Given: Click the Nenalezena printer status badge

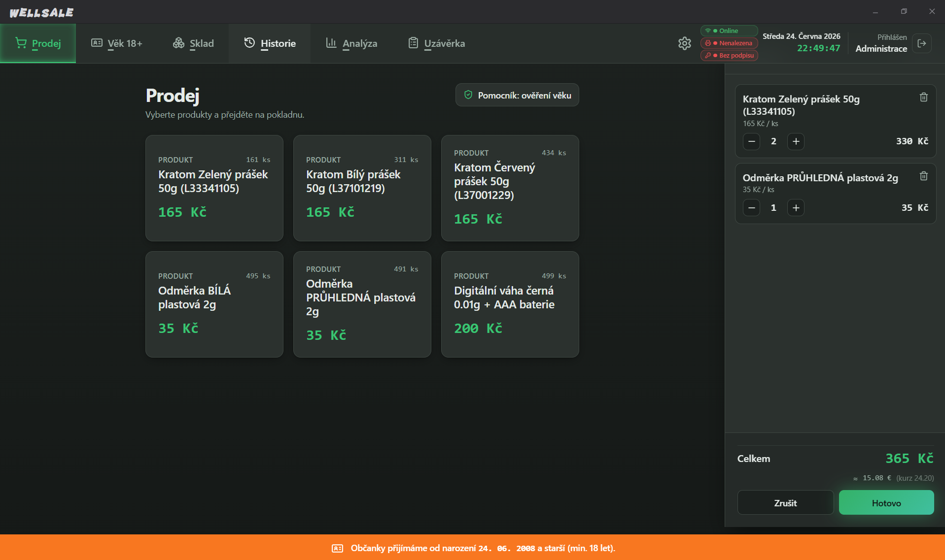Looking at the screenshot, I should point(729,43).
